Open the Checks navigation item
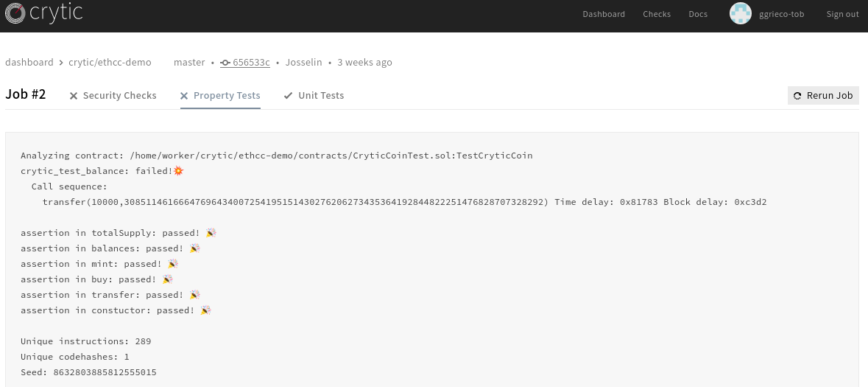Screen dimensions: 868x387 click(x=657, y=14)
